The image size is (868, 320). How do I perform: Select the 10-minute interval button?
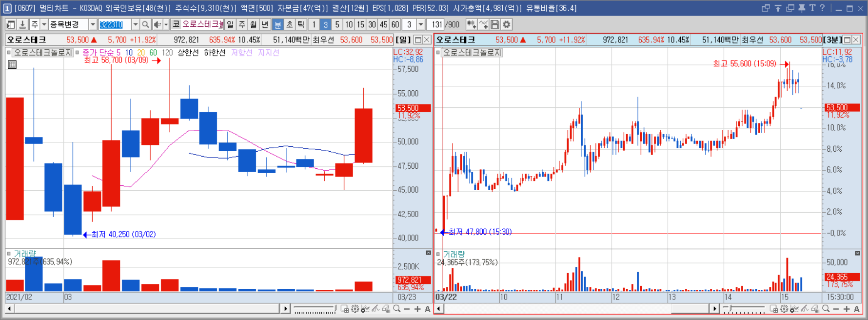point(349,24)
